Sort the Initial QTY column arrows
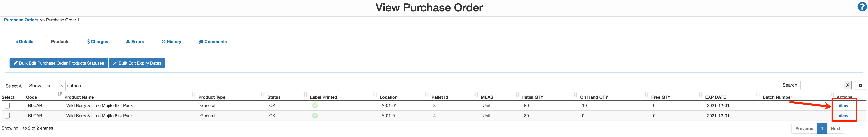The height and width of the screenshot is (137, 868). tap(575, 95)
